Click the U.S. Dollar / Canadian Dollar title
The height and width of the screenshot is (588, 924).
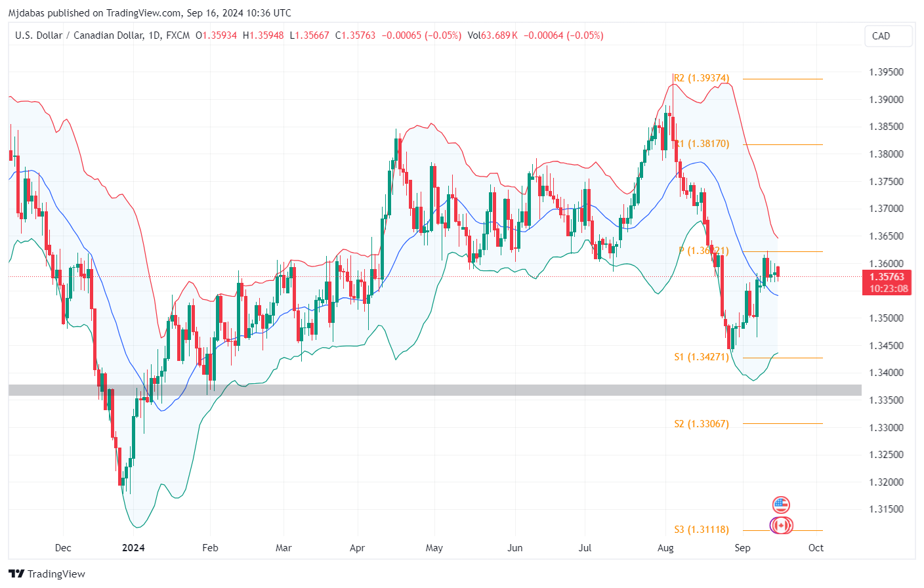click(x=79, y=35)
